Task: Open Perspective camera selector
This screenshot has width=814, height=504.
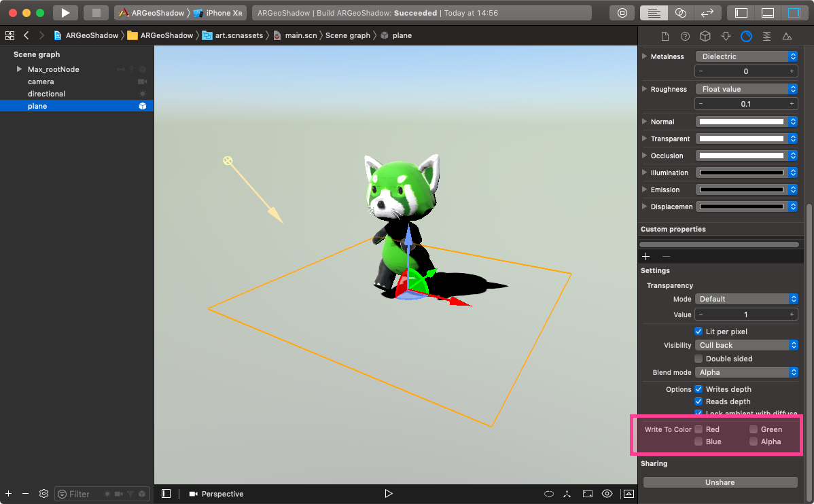Action: tap(217, 494)
